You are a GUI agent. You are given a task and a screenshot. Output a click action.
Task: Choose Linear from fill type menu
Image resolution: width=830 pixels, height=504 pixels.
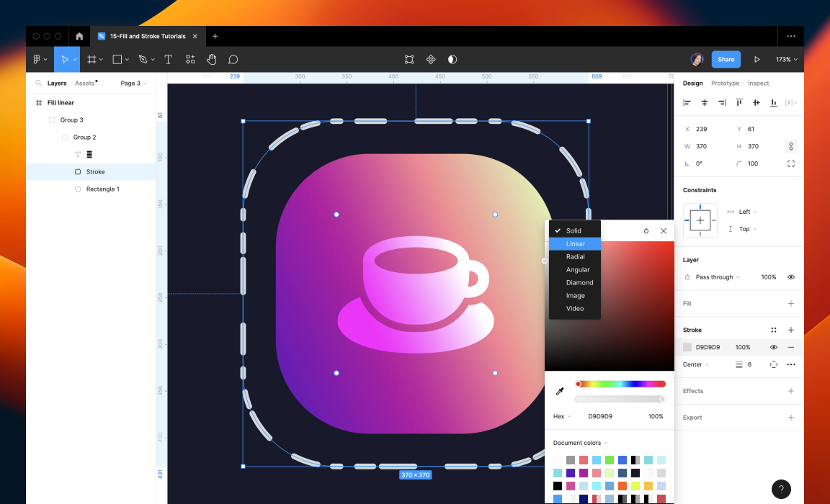575,244
